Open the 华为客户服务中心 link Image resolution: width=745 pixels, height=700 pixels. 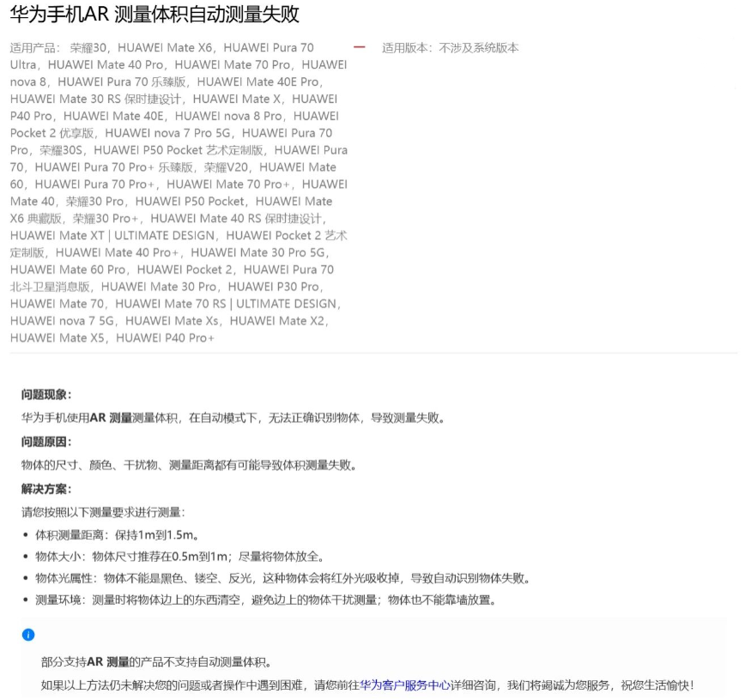(x=404, y=685)
